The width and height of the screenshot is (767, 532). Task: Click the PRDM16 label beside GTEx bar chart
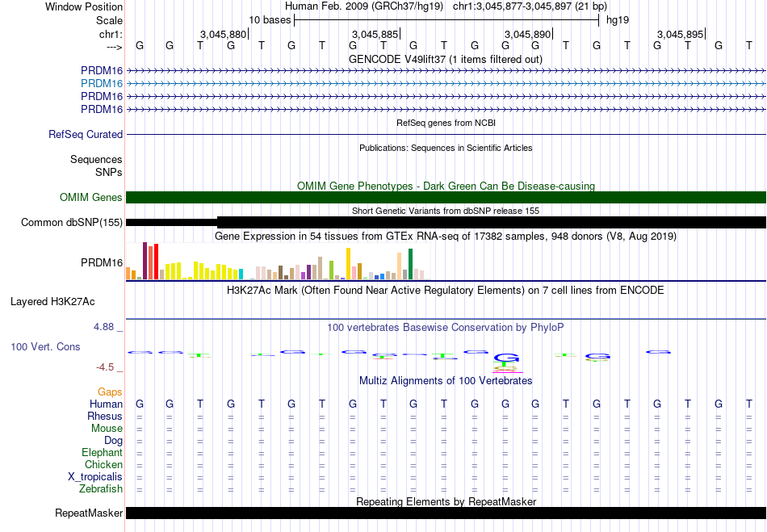click(x=102, y=262)
